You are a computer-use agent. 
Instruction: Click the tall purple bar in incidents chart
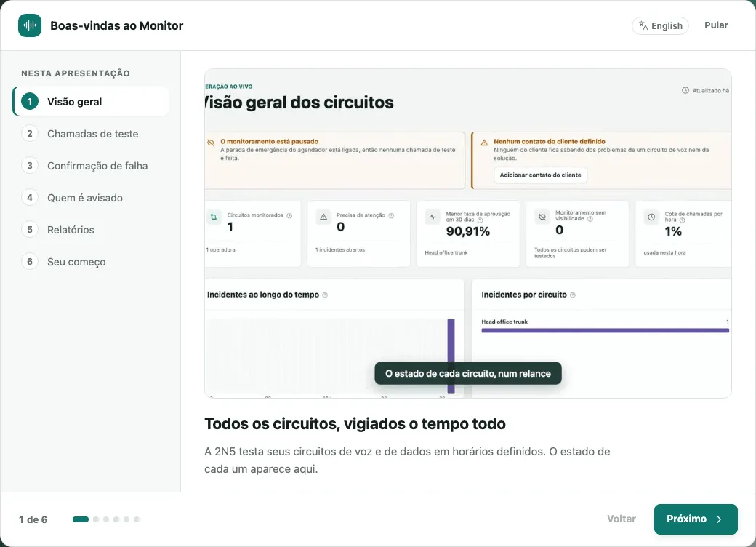(x=451, y=356)
